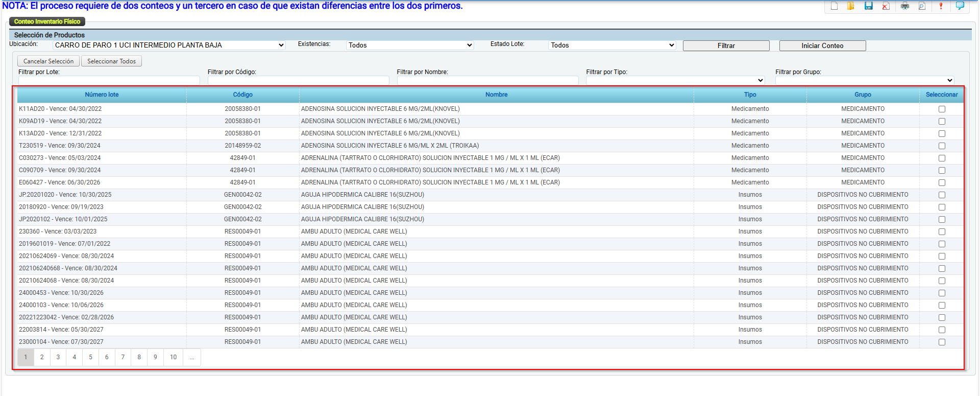Expand the Existencias dropdown

pos(410,45)
